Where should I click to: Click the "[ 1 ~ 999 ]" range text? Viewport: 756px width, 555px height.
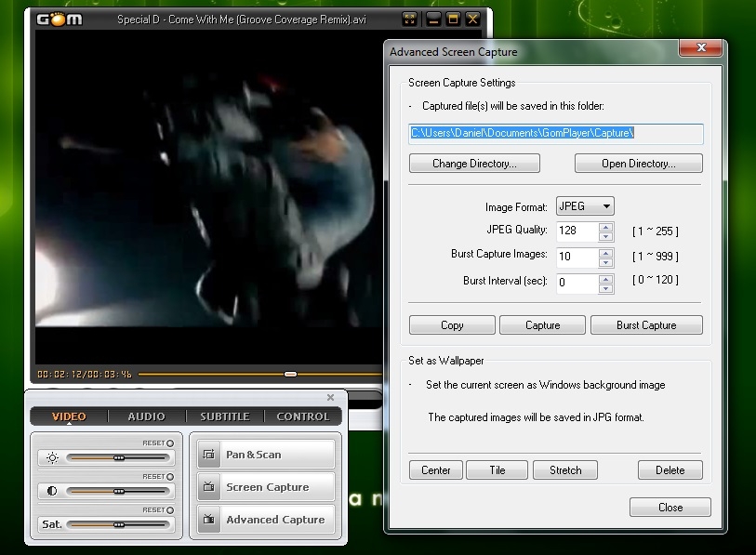point(656,256)
